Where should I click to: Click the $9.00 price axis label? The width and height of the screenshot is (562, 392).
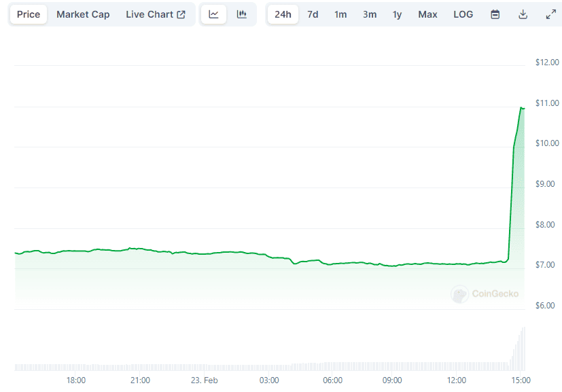point(545,184)
